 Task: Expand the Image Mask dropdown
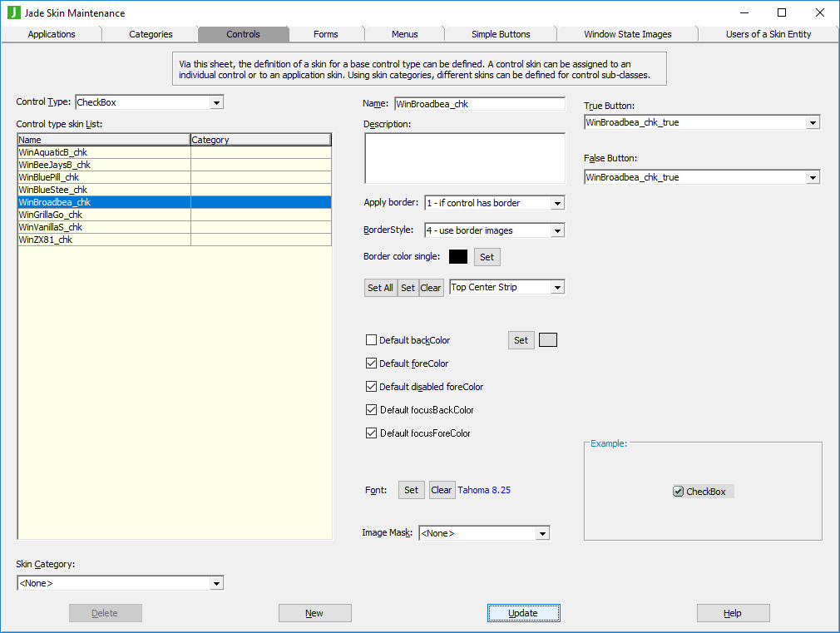pos(542,533)
